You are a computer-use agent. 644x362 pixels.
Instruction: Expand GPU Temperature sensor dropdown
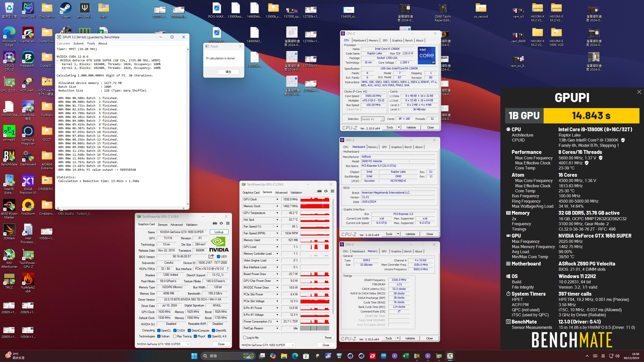tap(277, 213)
